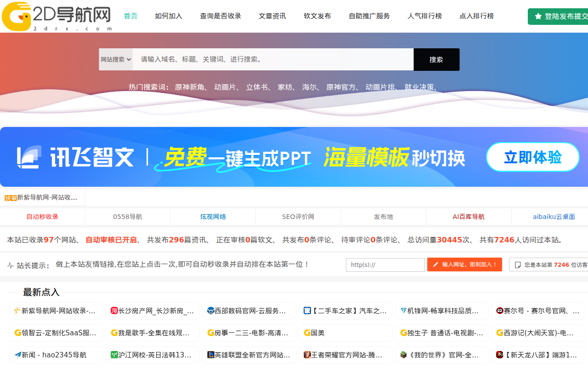Click the paper plane icon beside 新闻 hao2345导航

tap(18, 355)
